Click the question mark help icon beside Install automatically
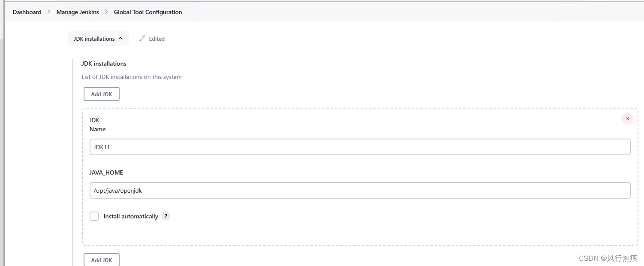The width and height of the screenshot is (644, 266). pos(166,216)
